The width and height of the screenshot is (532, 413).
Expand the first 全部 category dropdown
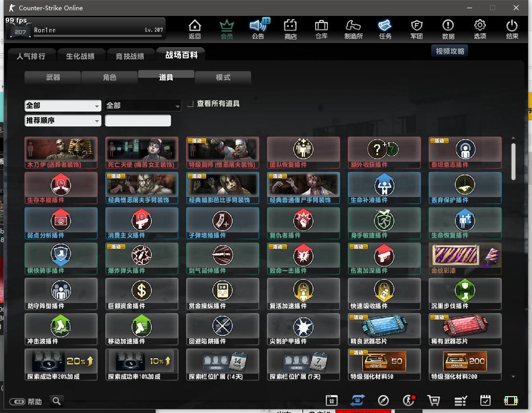click(x=63, y=105)
